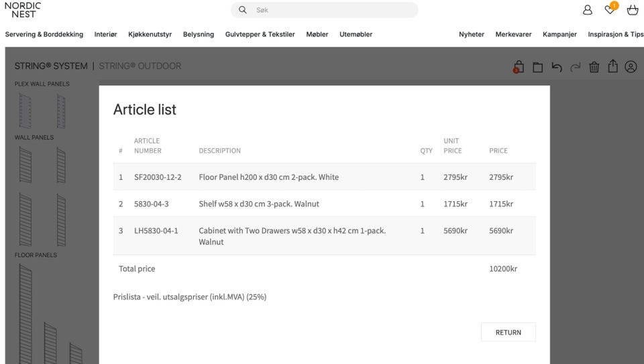This screenshot has height=364, width=644.
Task: Undo the last configurator action
Action: (556, 67)
